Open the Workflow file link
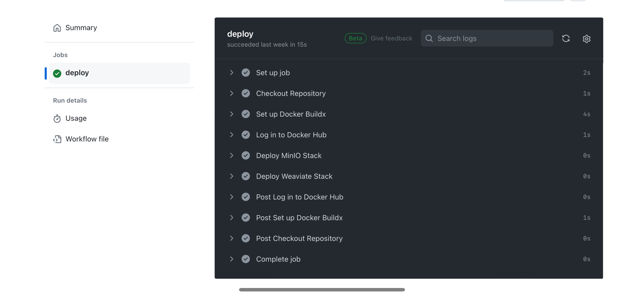Viewport: 644px width, 297px height. [x=87, y=139]
